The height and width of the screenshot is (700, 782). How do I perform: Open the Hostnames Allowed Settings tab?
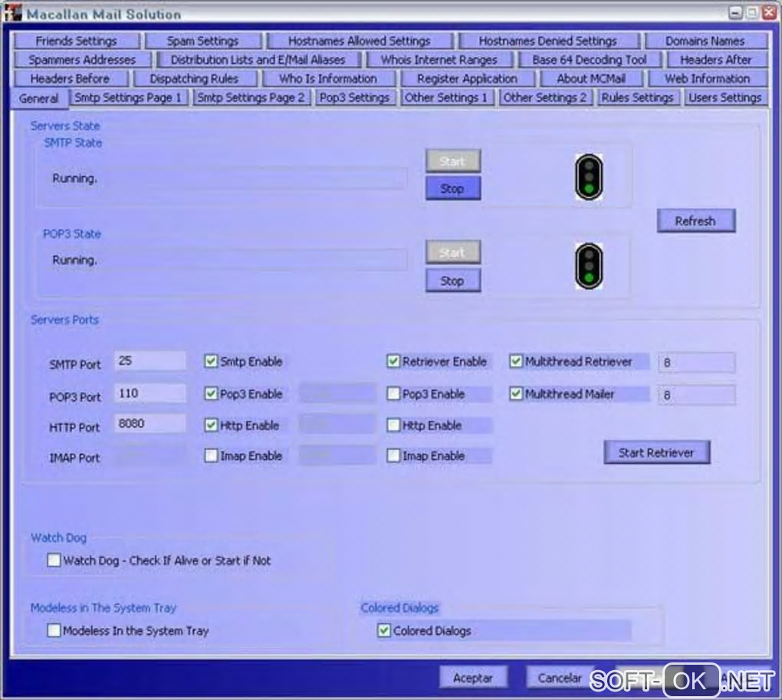click(x=360, y=41)
